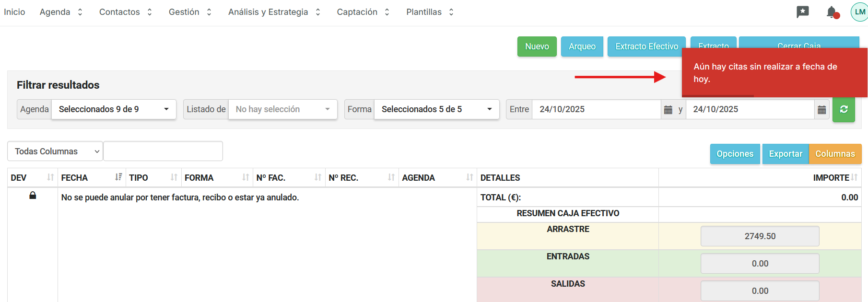868x302 pixels.
Task: Open the Todas Columnas dropdown
Action: [x=55, y=151]
